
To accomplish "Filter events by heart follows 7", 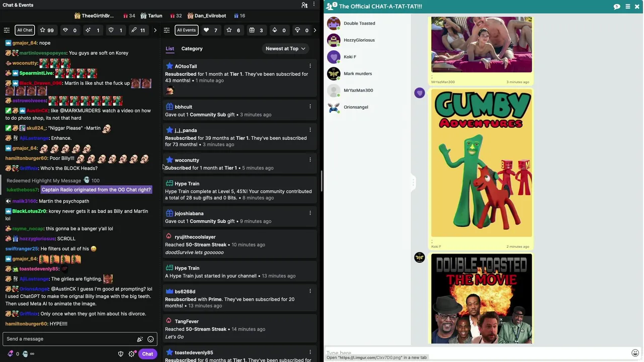I will [x=210, y=30].
